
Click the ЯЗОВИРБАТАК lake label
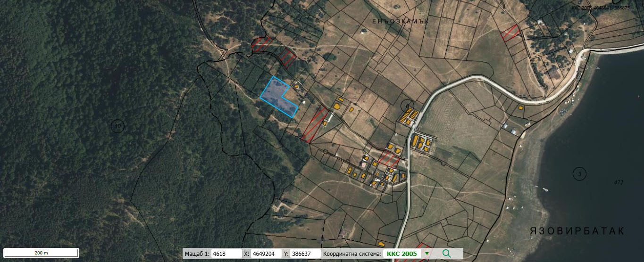[x=577, y=231]
